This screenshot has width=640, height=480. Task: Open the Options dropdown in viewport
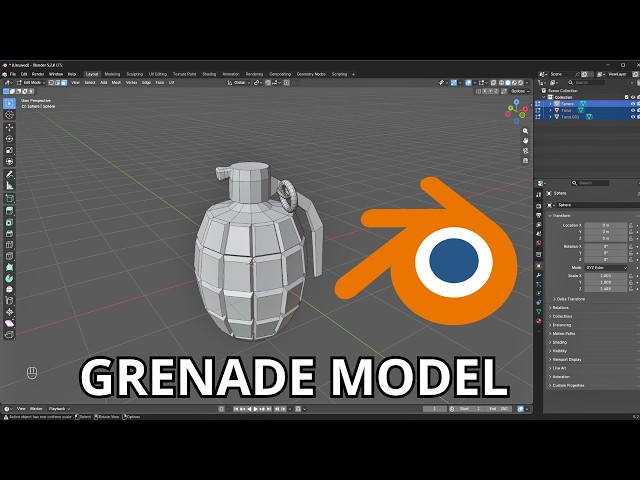tap(520, 91)
